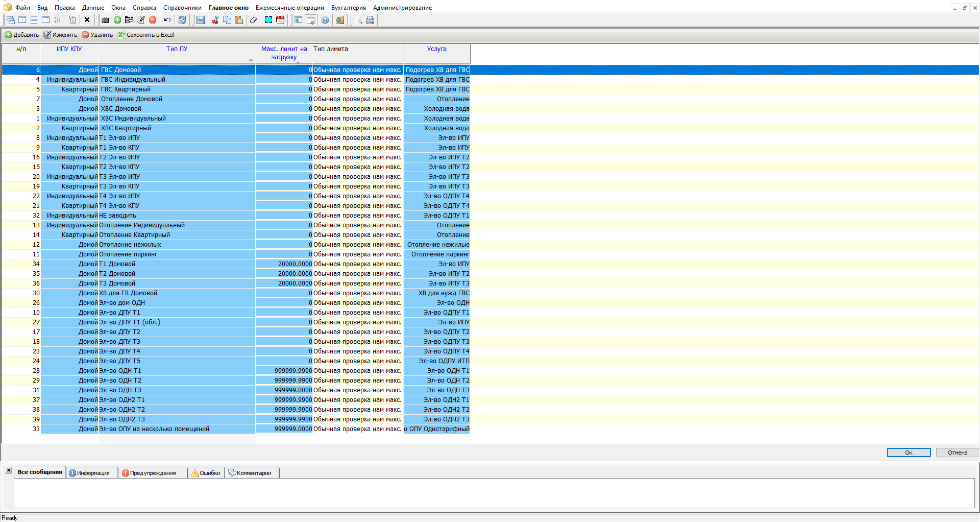The height and width of the screenshot is (522, 980).
Task: Click the undo arrow icon
Action: point(167,20)
